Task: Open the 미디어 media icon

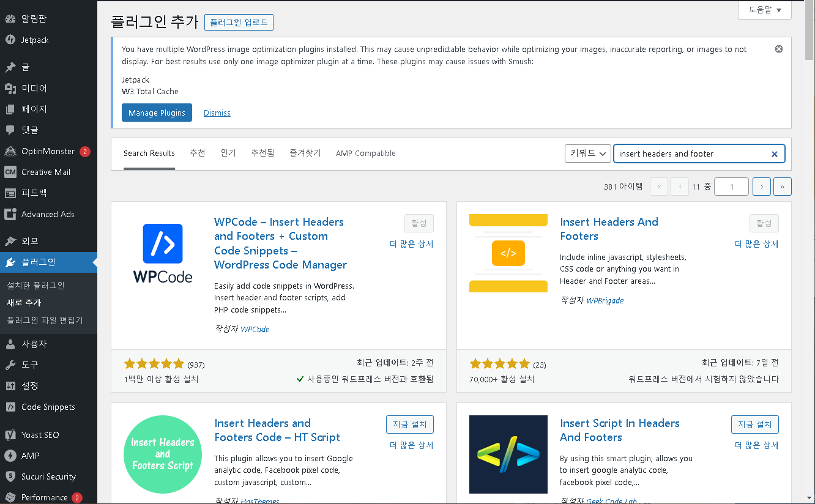Action: point(10,88)
